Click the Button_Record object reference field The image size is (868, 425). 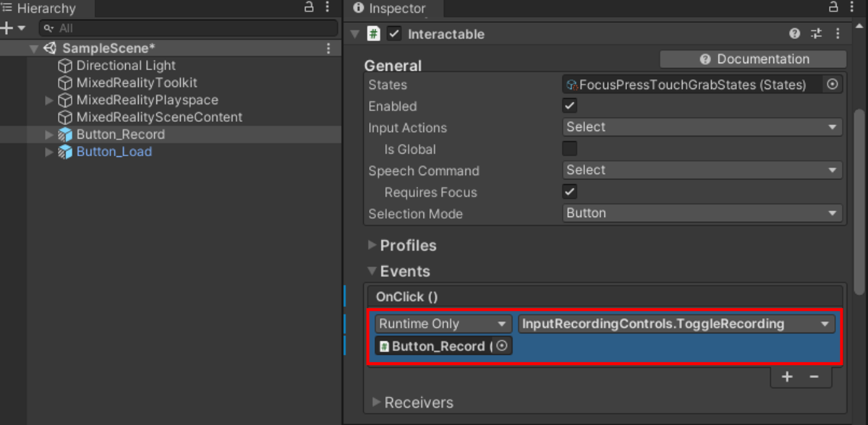pos(434,346)
